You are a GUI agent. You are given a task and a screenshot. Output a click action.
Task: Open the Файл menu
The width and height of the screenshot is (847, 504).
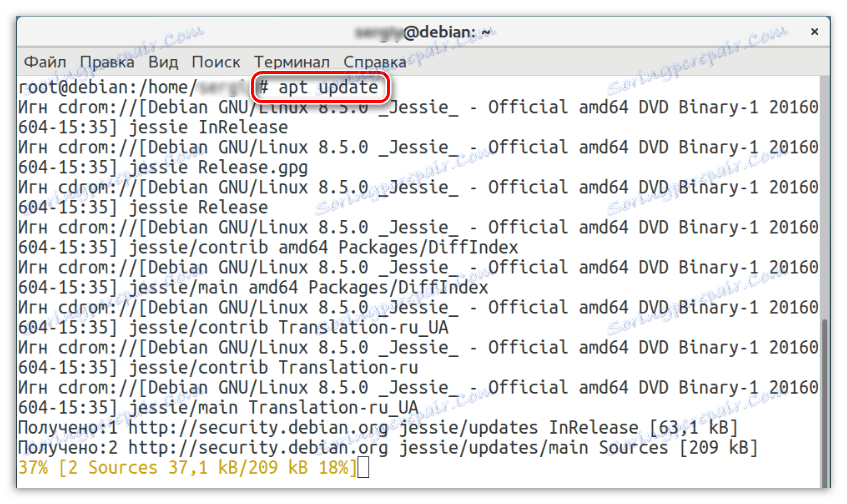45,61
